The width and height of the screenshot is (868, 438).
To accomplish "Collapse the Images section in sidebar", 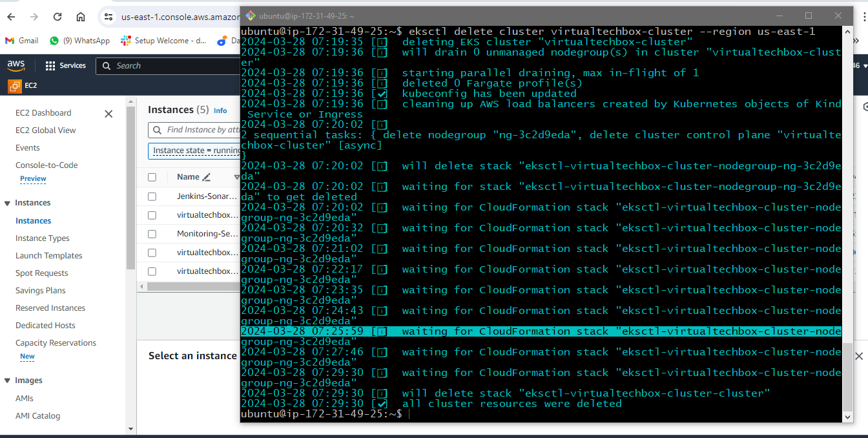I will 8,381.
